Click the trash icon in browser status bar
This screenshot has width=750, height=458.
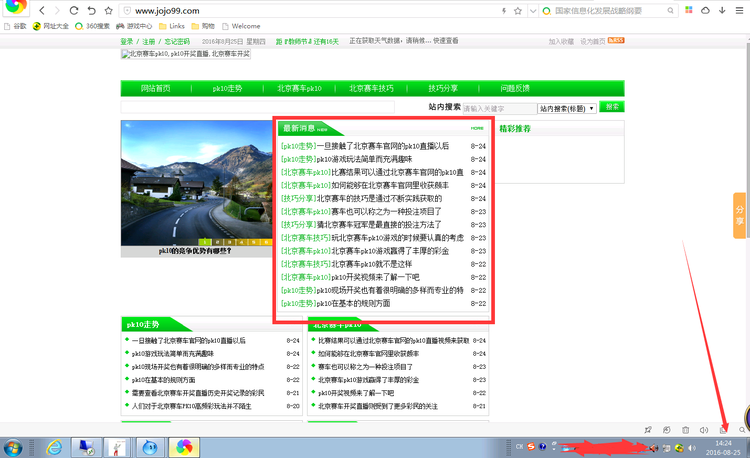coord(685,430)
